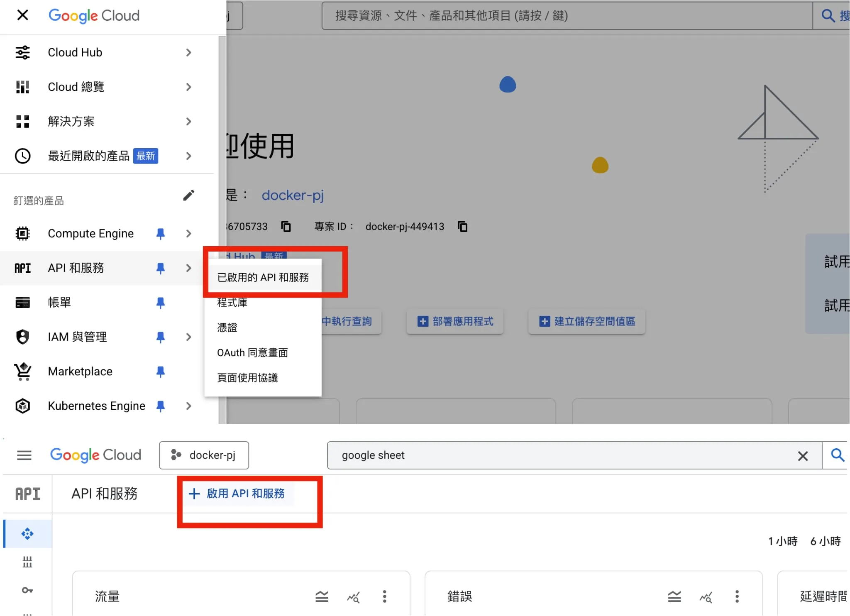Image resolution: width=850 pixels, height=616 pixels.
Task: Open the enabled APIs dashboard sidebar icon
Action: point(27,534)
